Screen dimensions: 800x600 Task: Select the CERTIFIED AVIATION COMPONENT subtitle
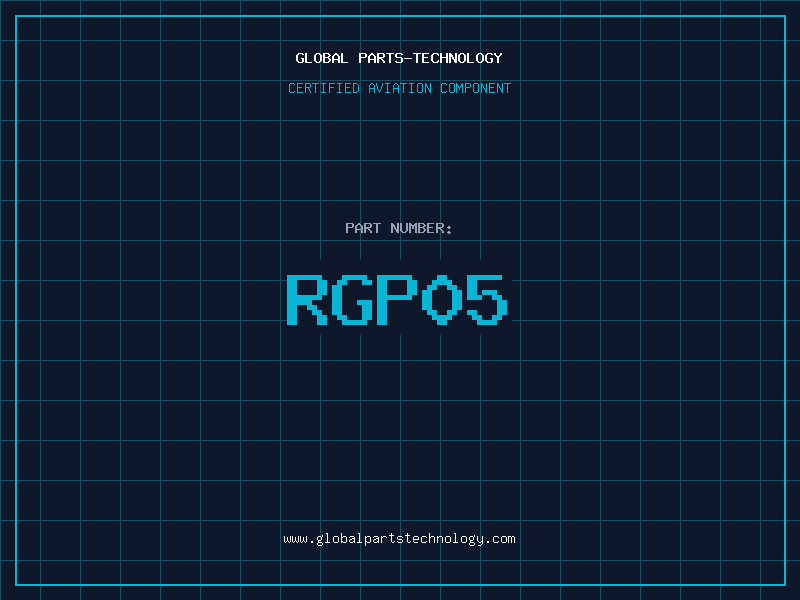point(399,88)
